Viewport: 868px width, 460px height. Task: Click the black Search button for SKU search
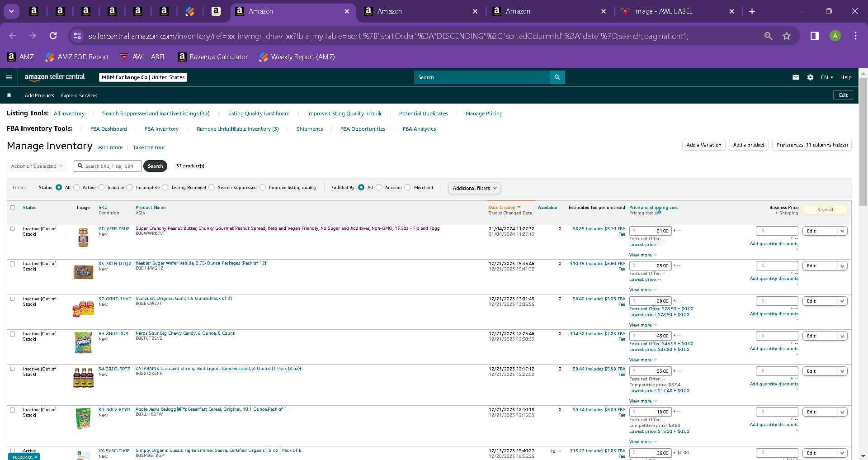(155, 166)
